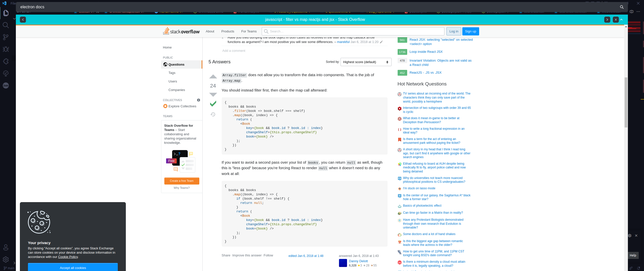Click the main branch indicator in status bar
Image resolution: width=644 pixels, height=271 pixels.
[x=9, y=268]
